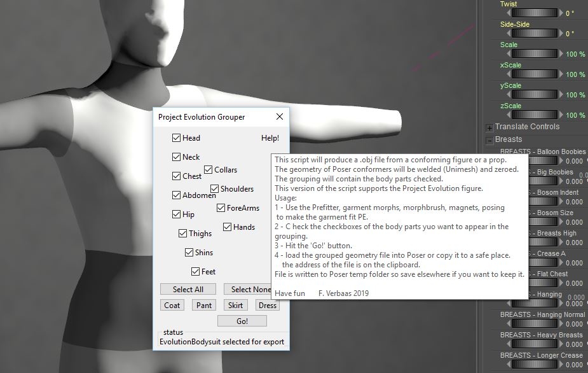The image size is (588, 373).
Task: Choose the Pant preset button
Action: (204, 306)
